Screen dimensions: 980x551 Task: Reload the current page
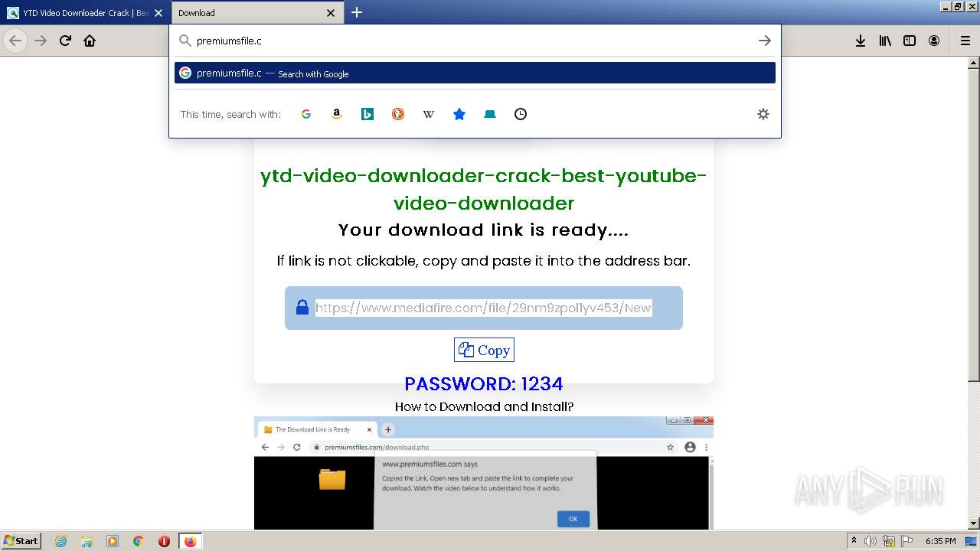coord(65,41)
